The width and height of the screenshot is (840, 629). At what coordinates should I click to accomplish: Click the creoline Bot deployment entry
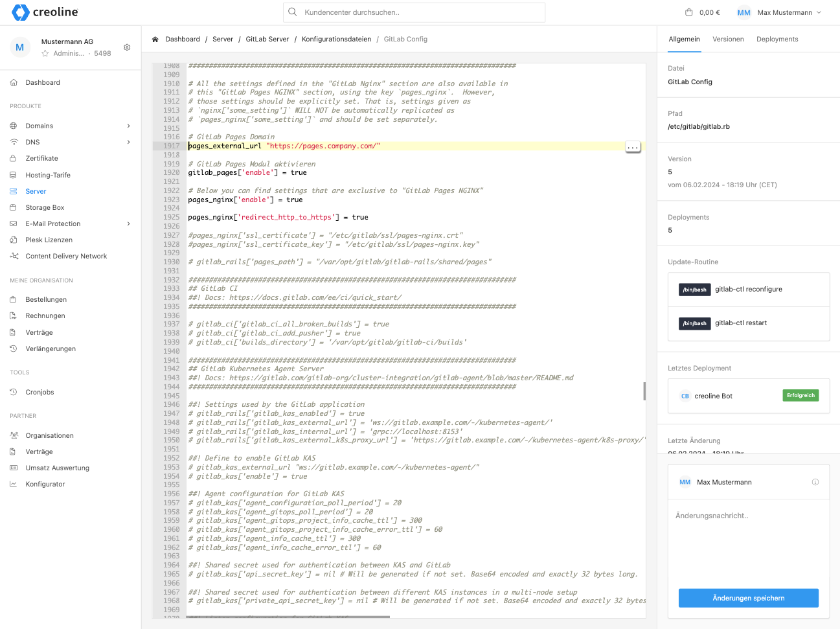coord(749,396)
